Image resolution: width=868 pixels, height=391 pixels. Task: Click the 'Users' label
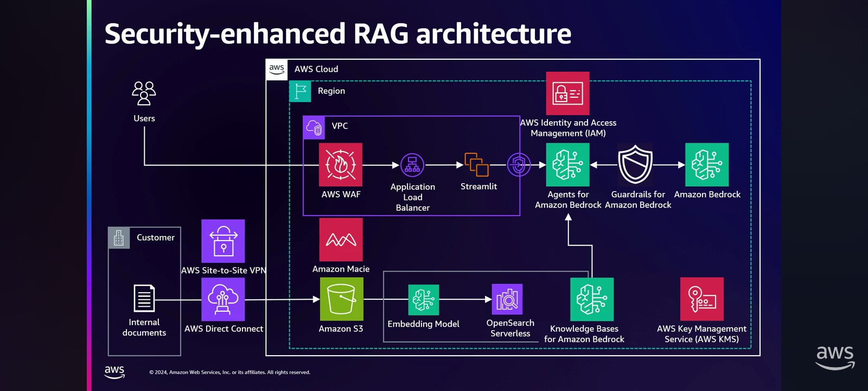144,118
